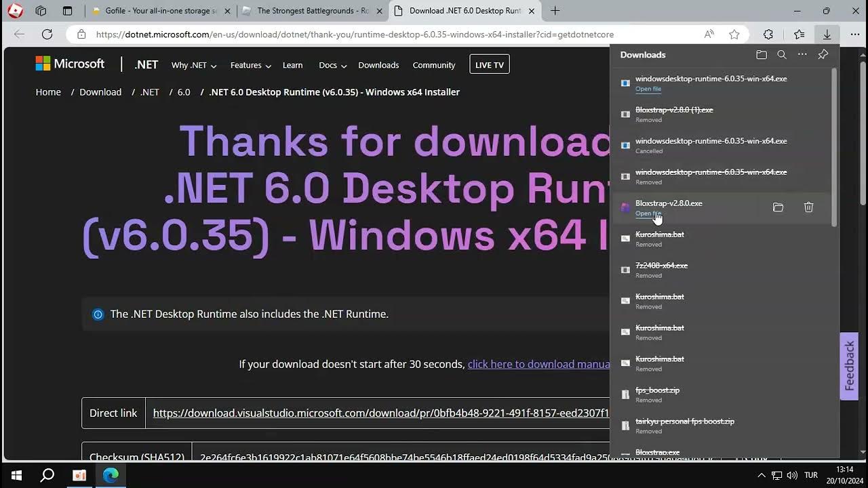Open the volume control in tray

tap(792, 475)
